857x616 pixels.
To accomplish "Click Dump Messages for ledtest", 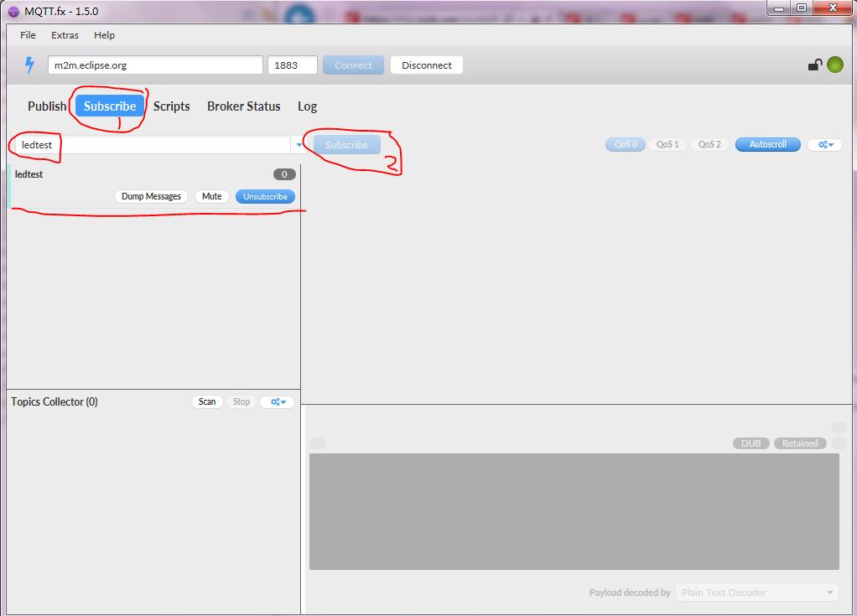I will (152, 197).
